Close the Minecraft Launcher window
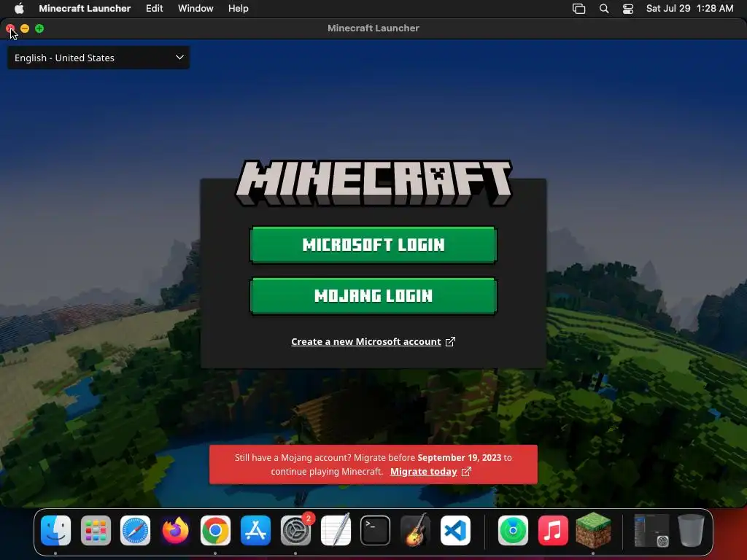This screenshot has height=560, width=747. point(10,28)
